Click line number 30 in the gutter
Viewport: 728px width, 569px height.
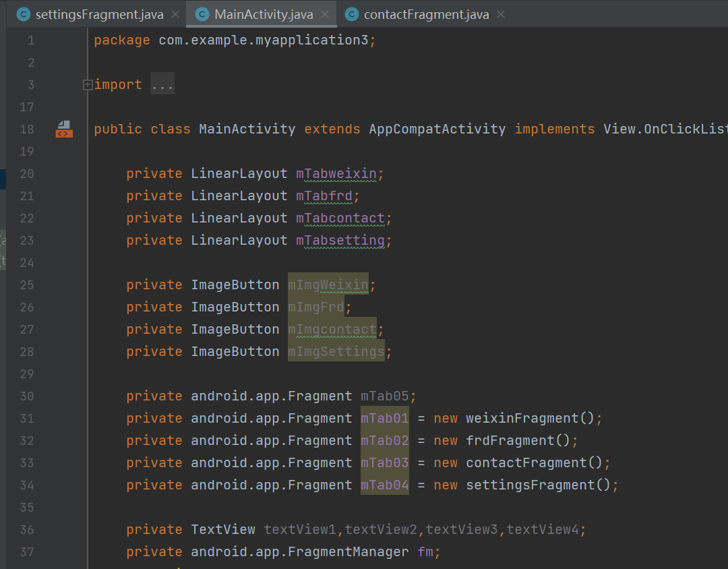click(27, 396)
